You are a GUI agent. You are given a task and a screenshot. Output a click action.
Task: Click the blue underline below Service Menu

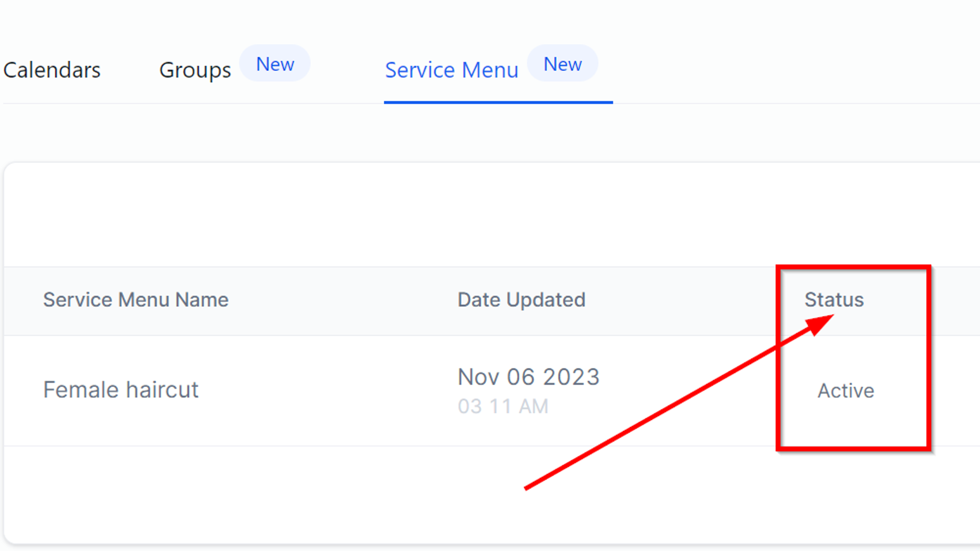point(498,102)
